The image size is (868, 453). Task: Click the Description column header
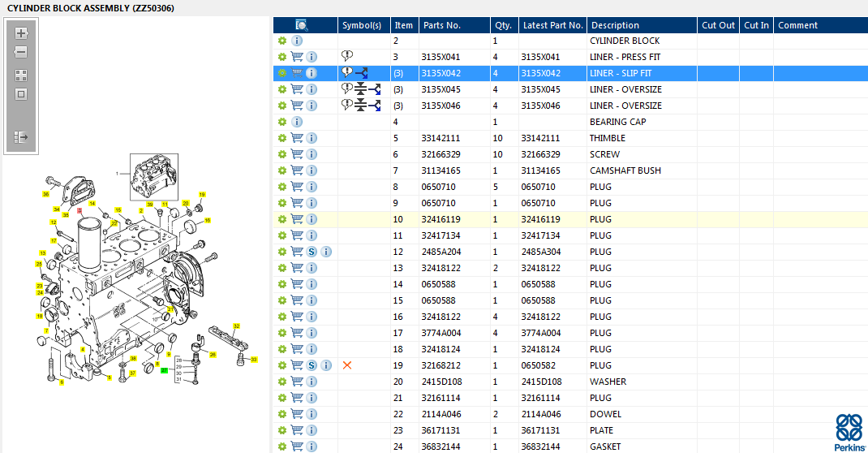pos(614,25)
